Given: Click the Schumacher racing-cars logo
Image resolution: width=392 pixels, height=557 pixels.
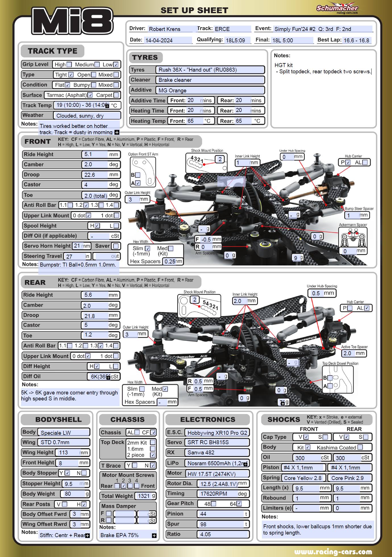Looking at the screenshot, I should point(337,8).
